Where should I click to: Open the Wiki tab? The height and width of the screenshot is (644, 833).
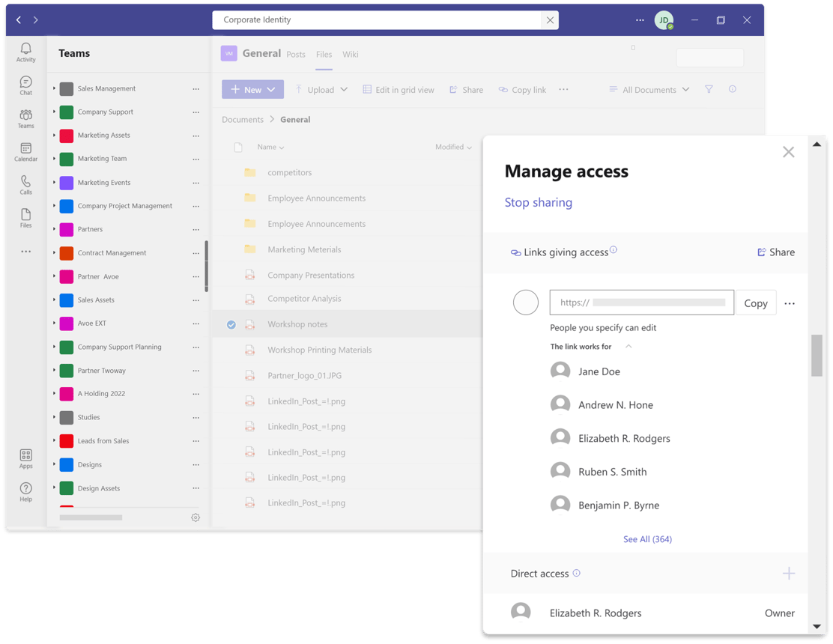pyautogui.click(x=350, y=54)
